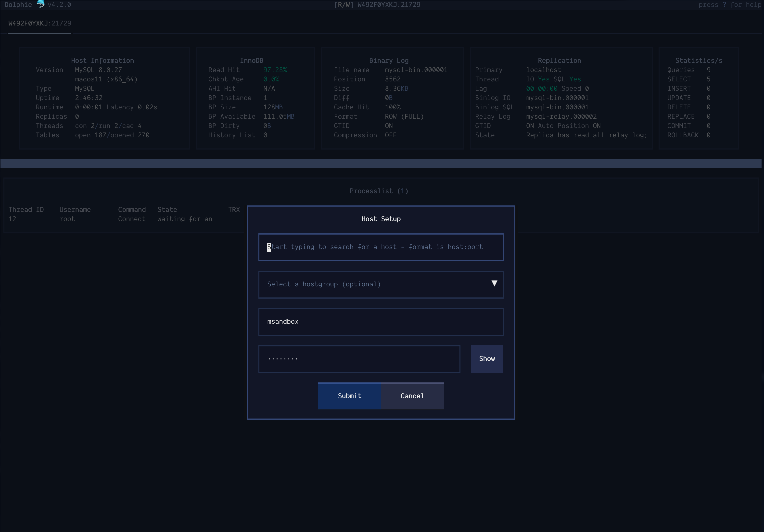Click the Username column header
Viewport: 764px width, 532px height.
75,210
